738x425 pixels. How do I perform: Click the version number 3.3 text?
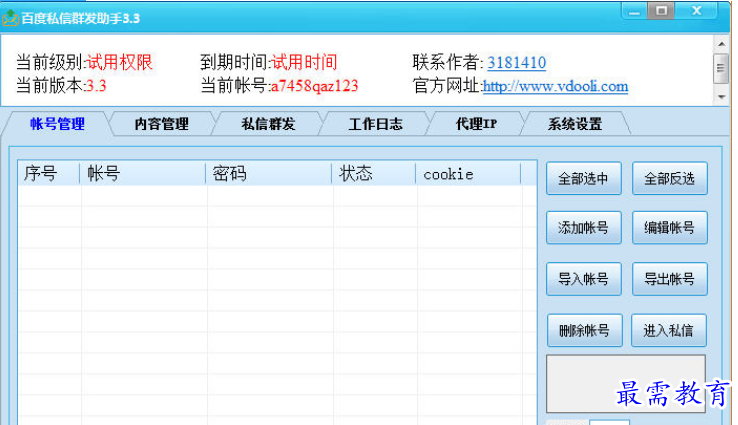click(96, 86)
